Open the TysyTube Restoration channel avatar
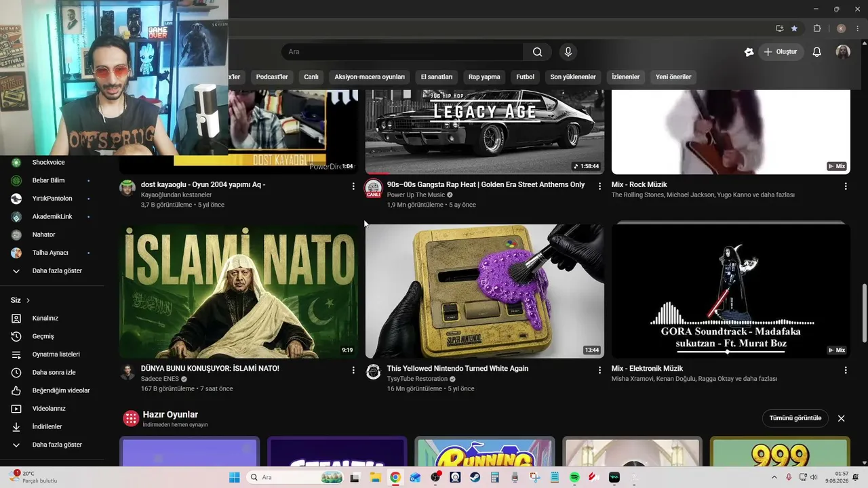 [374, 371]
